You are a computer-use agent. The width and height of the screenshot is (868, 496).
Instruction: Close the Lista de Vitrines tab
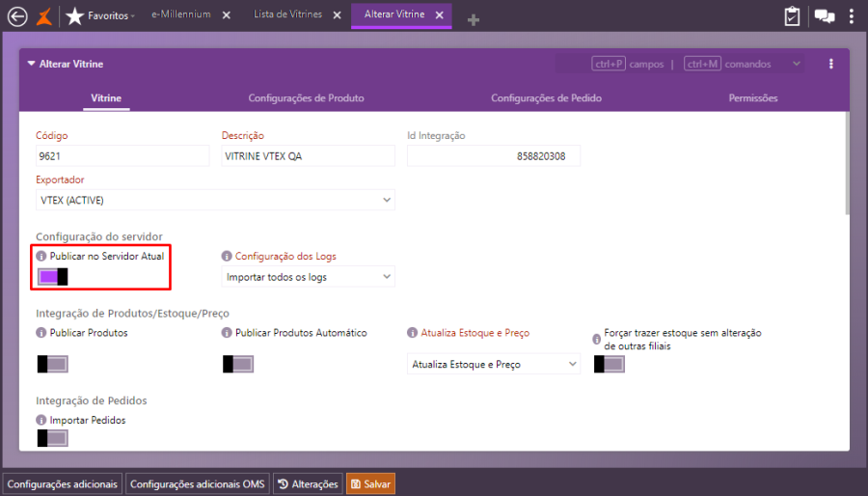[x=338, y=15]
